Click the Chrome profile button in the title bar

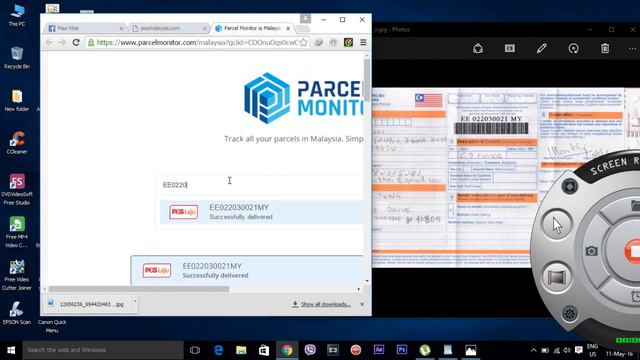(x=305, y=18)
